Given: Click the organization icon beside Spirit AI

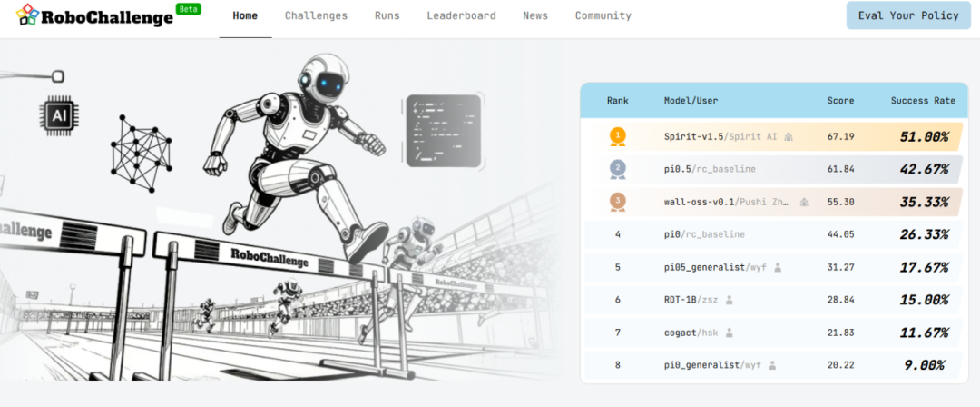Looking at the screenshot, I should (x=789, y=136).
